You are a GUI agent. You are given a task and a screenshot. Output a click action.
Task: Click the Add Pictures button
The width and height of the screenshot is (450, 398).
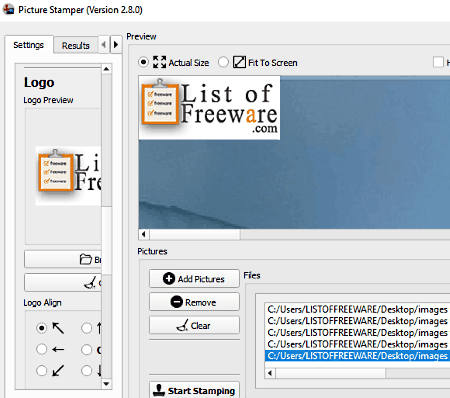tap(194, 279)
